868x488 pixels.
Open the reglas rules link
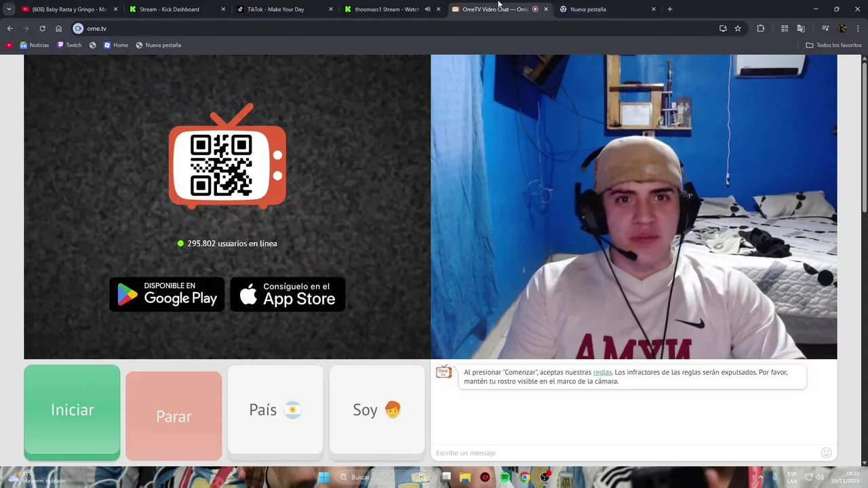click(x=602, y=372)
